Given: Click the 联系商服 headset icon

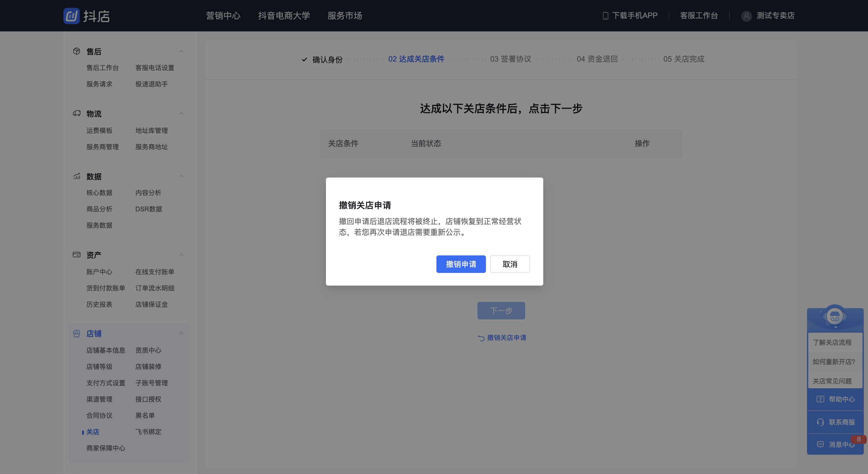Looking at the screenshot, I should [x=821, y=422].
